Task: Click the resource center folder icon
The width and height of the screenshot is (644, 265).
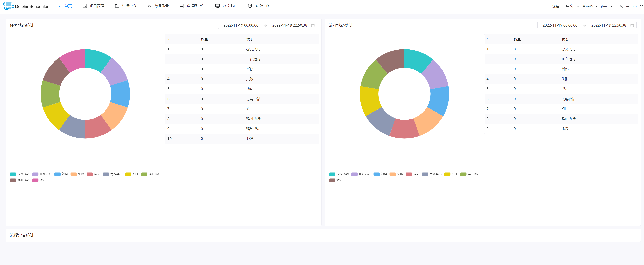Action: (x=117, y=6)
